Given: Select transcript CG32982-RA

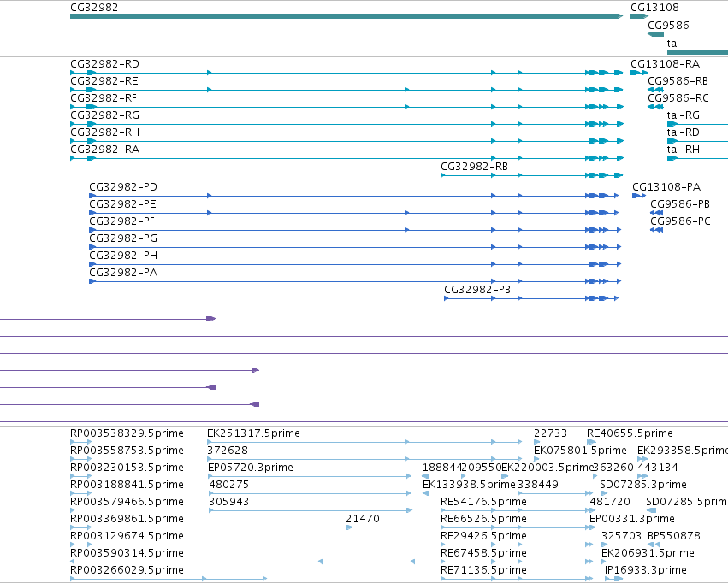Looking at the screenshot, I should (x=346, y=158).
